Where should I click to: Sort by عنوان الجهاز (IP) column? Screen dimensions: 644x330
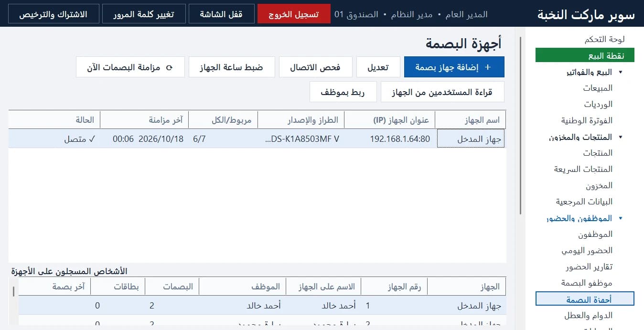pos(390,120)
